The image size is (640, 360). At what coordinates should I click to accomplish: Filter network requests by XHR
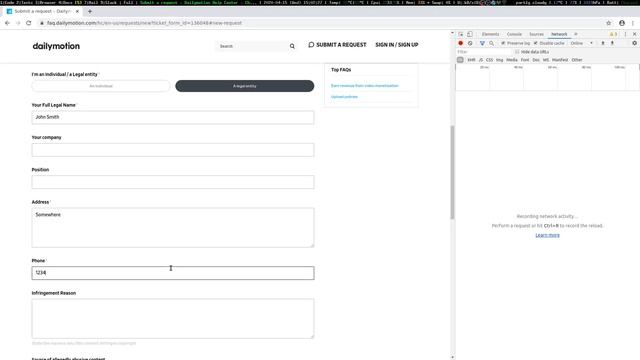(471, 60)
